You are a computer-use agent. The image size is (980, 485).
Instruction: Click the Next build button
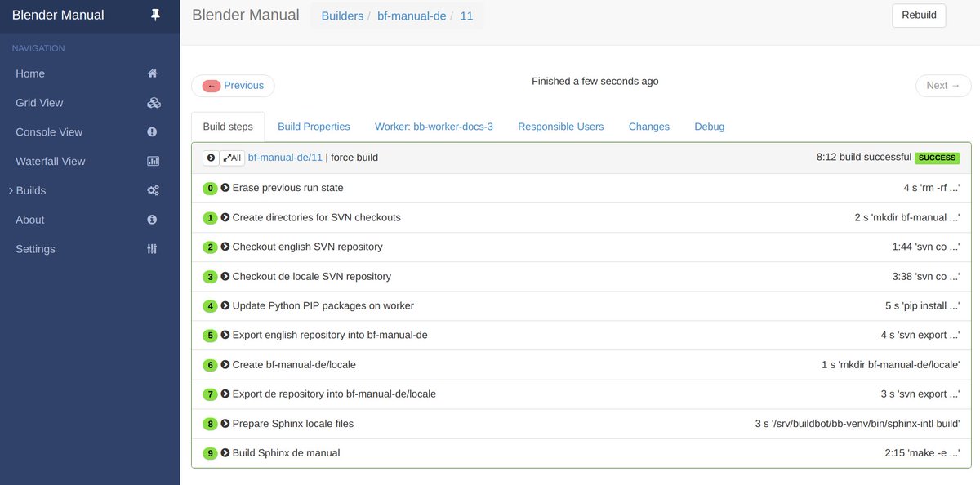click(x=943, y=86)
